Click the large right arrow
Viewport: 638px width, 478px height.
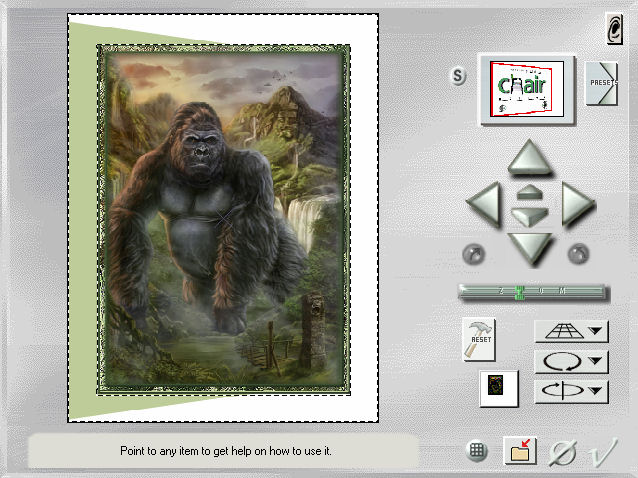pos(577,203)
